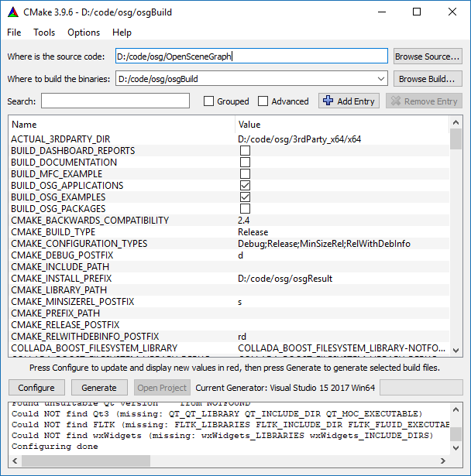Select CMAKE_BUILD_TYPE entry name

click(x=53, y=232)
